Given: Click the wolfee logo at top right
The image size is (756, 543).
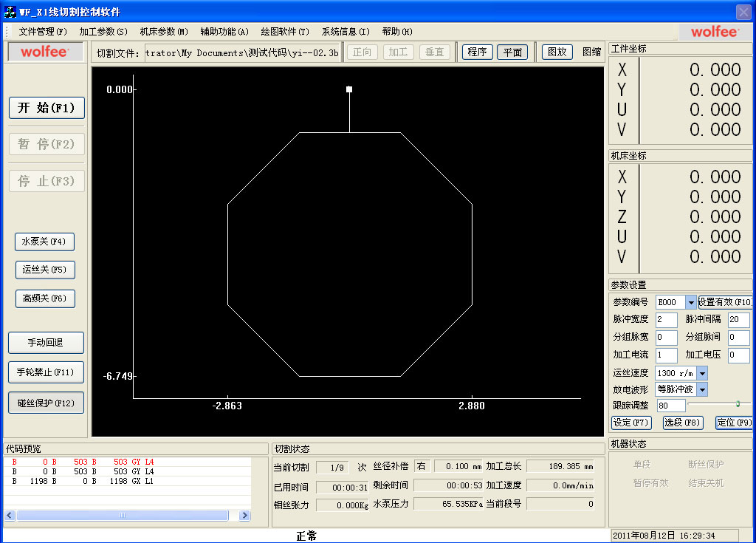Looking at the screenshot, I should (x=714, y=32).
